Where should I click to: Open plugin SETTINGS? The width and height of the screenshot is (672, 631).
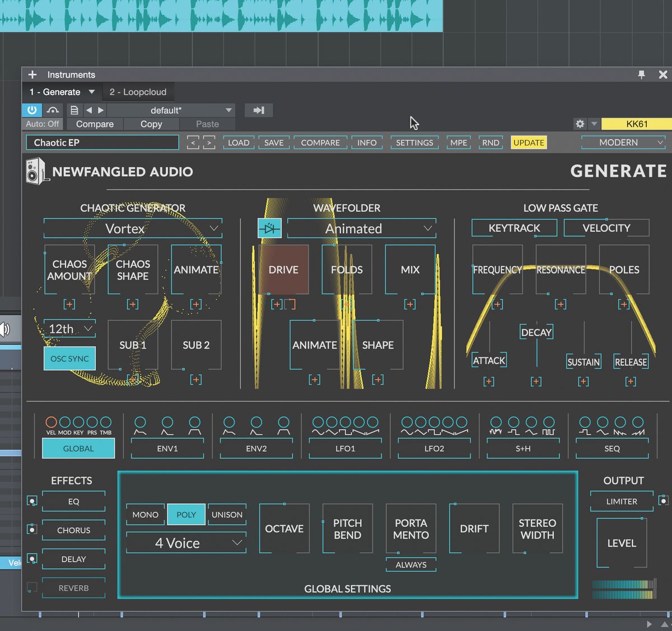pyautogui.click(x=414, y=143)
